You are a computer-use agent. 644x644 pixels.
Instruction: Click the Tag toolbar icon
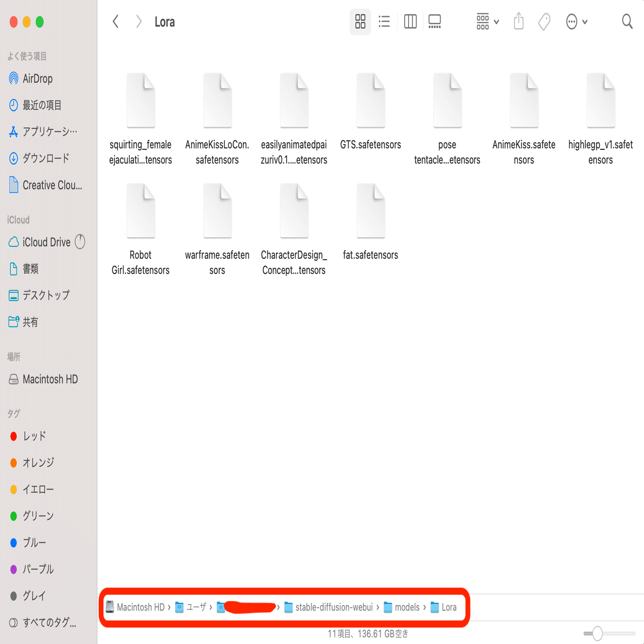coord(544,21)
